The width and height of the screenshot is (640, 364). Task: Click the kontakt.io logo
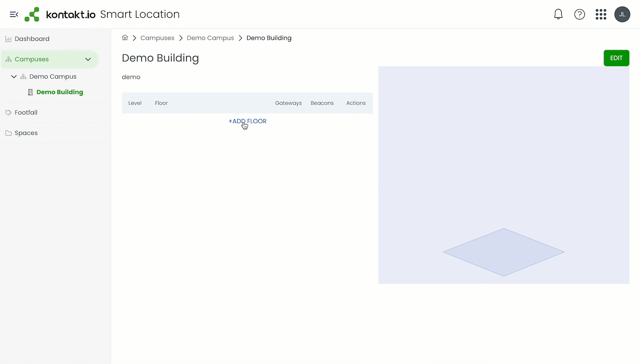coord(60,14)
